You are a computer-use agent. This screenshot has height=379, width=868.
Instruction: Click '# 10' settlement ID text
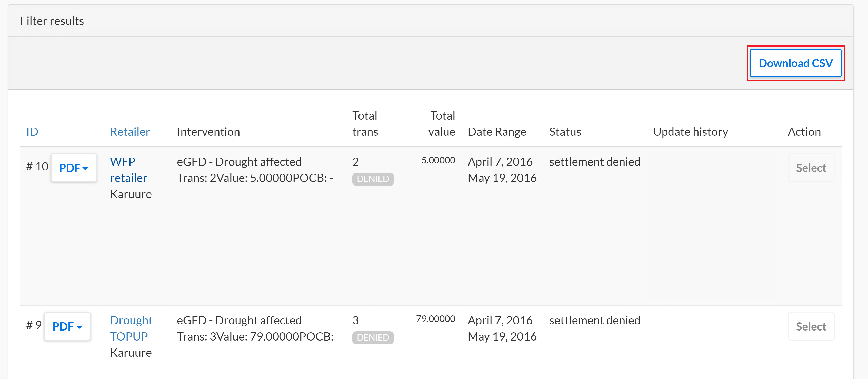(x=37, y=166)
